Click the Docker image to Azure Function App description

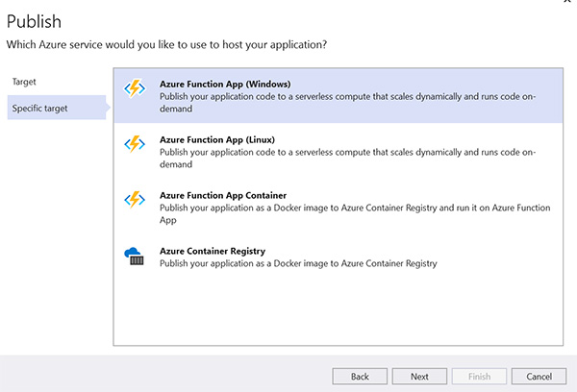(x=355, y=213)
